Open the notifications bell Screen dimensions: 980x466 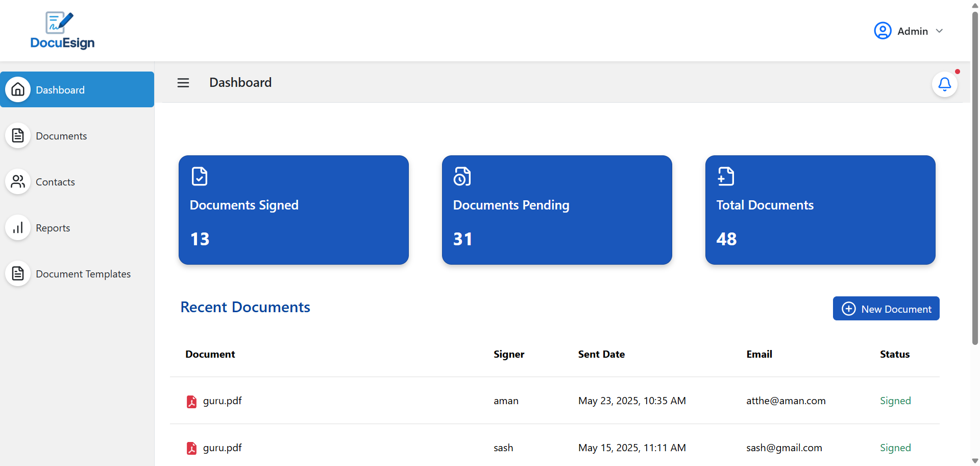[944, 84]
